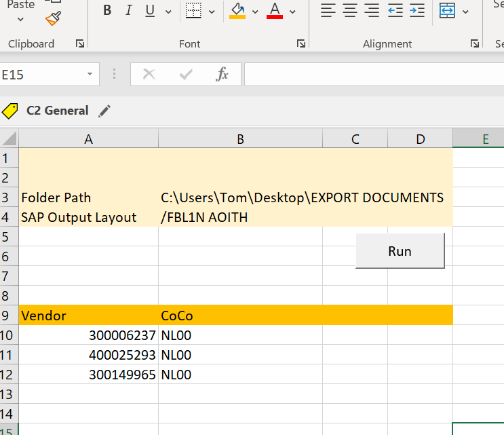Select cell with C:\Users\Tom\Desktop path
The height and width of the screenshot is (435, 504).
(x=240, y=197)
